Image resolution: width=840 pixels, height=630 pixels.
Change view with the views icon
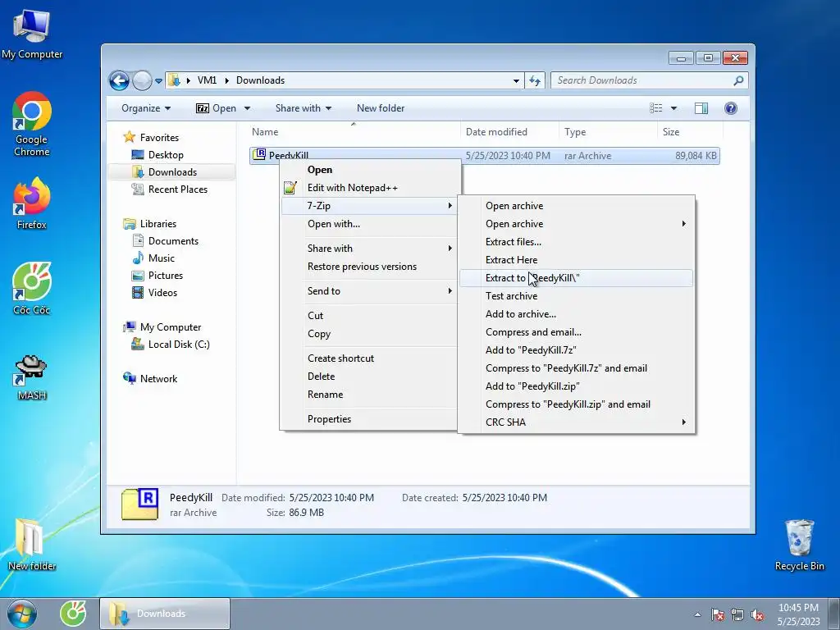[x=655, y=108]
